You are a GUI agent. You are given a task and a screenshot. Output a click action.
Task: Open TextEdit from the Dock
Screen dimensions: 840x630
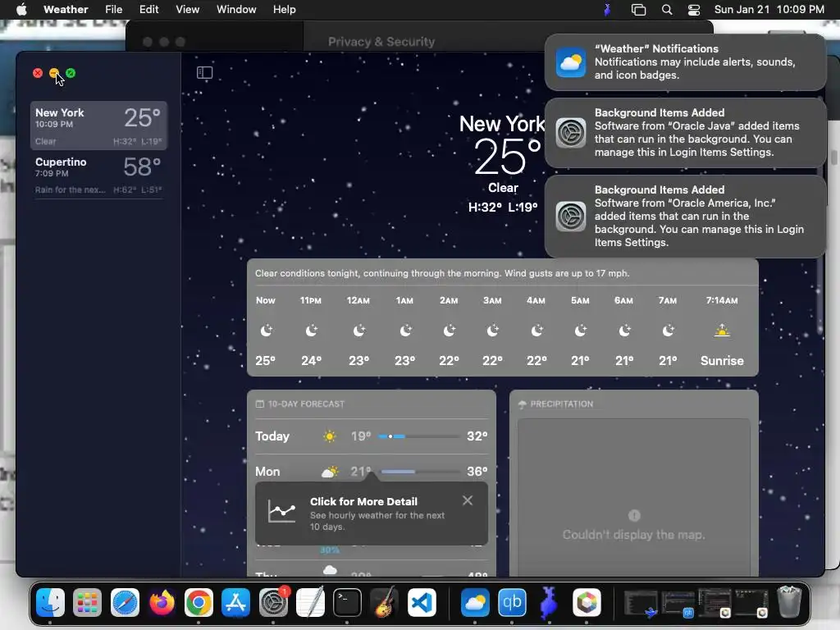[310, 602]
